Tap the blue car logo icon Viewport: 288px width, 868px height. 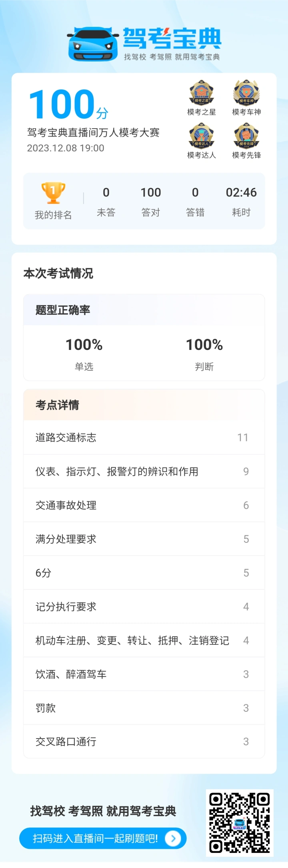[x=93, y=44]
